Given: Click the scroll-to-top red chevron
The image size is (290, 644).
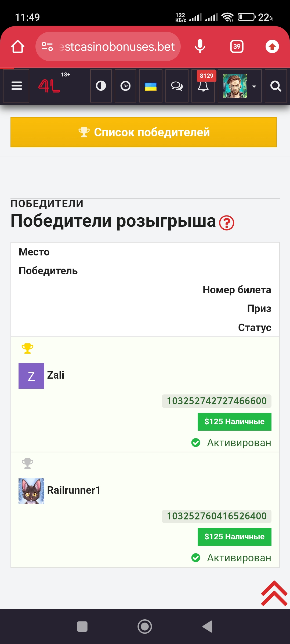Looking at the screenshot, I should pos(274,593).
